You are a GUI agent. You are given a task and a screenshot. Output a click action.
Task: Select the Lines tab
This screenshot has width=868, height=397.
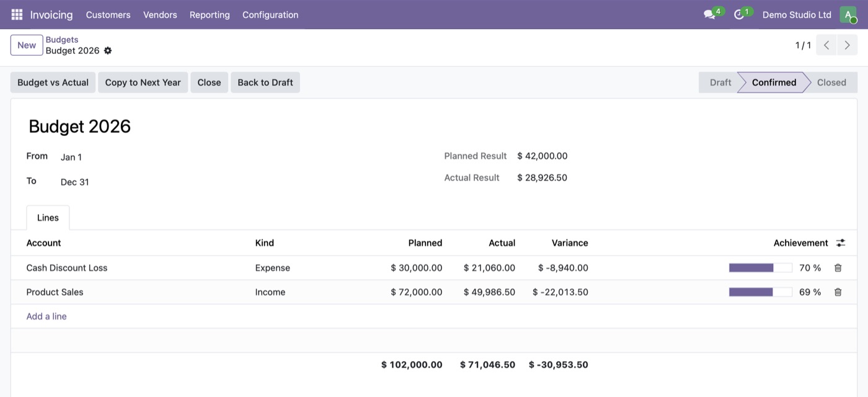pyautogui.click(x=48, y=218)
